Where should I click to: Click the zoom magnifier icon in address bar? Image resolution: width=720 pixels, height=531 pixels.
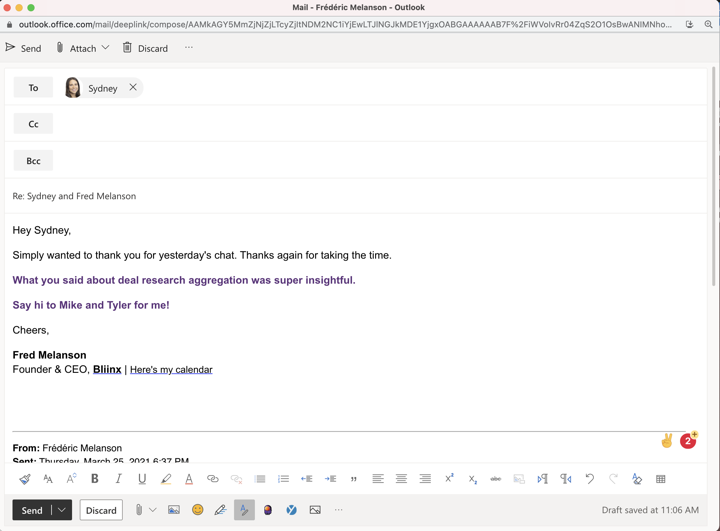[x=709, y=24]
